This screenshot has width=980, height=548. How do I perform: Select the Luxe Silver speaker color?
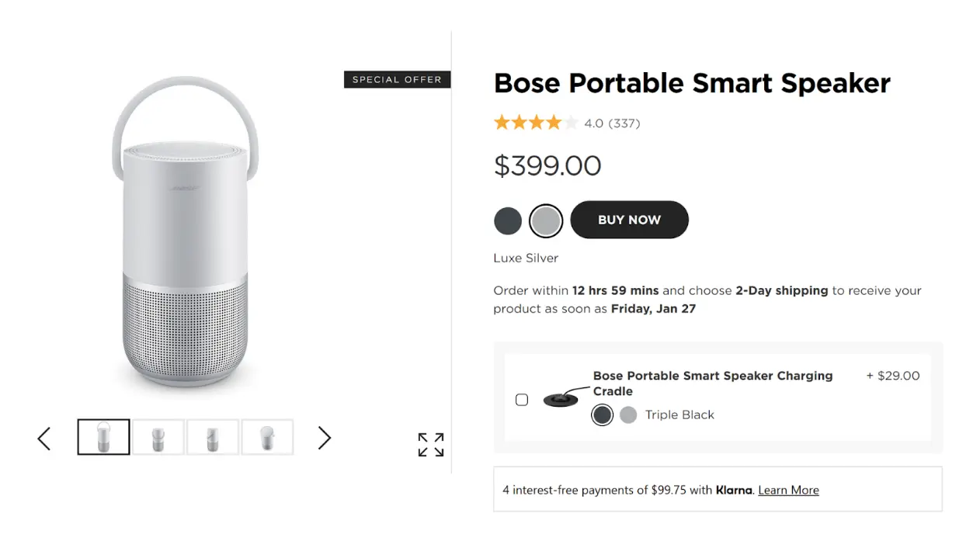coord(545,220)
